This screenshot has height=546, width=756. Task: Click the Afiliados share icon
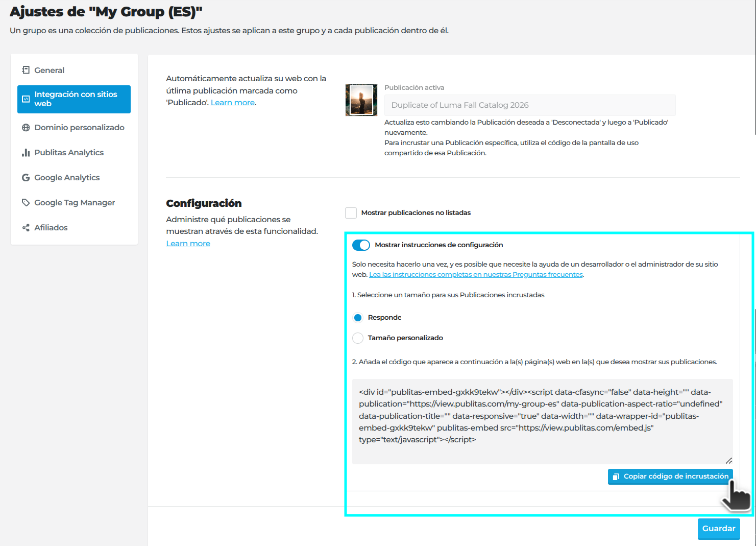coord(26,228)
